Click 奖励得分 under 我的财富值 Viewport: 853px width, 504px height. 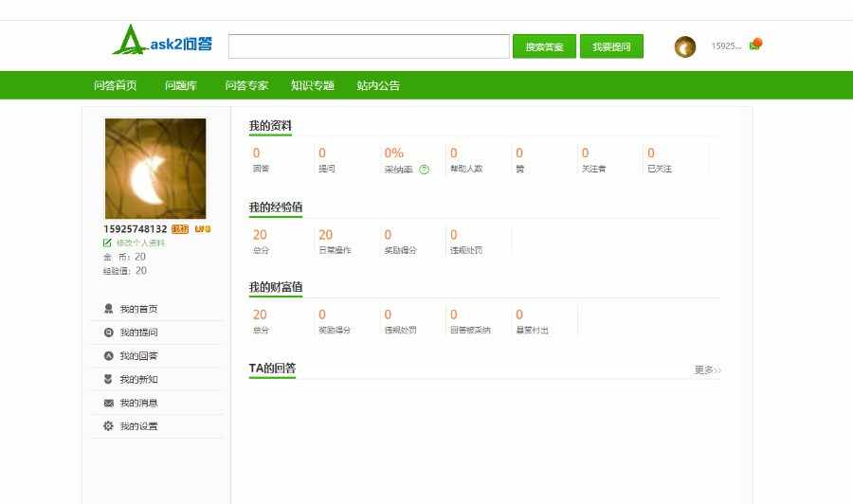pos(335,321)
